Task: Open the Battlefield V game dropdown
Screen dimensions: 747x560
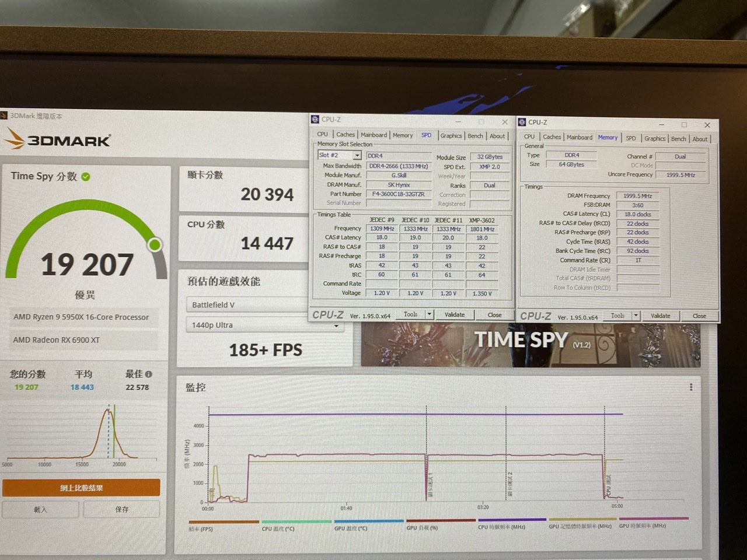Action: click(266, 304)
